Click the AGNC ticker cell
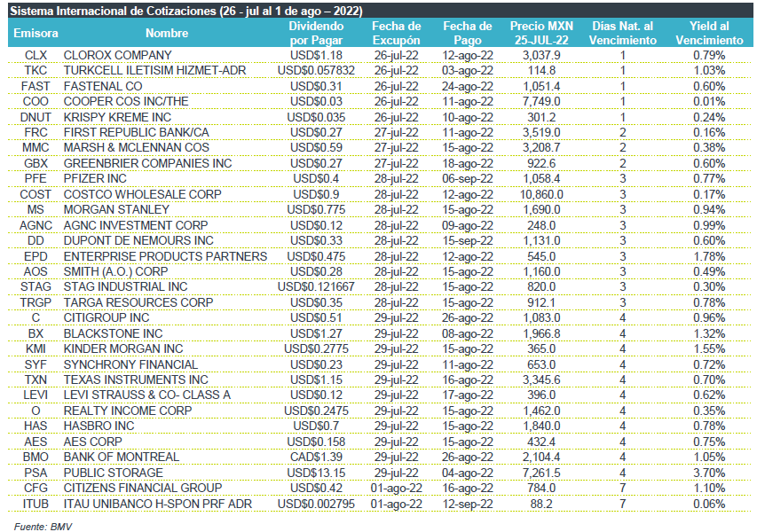Image resolution: width=757 pixels, height=532 pixels. 35,225
